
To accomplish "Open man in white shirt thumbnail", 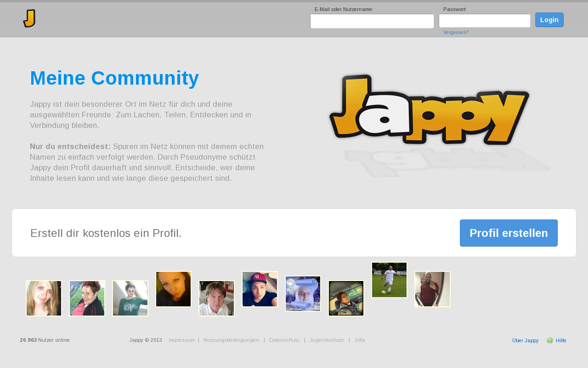I will click(x=216, y=298).
